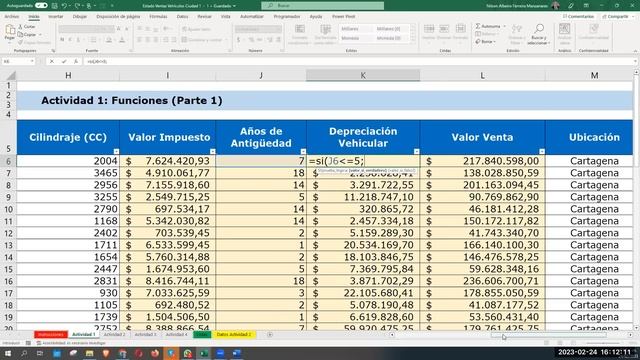
Task: Click the Comentarios button
Action: point(578,17)
